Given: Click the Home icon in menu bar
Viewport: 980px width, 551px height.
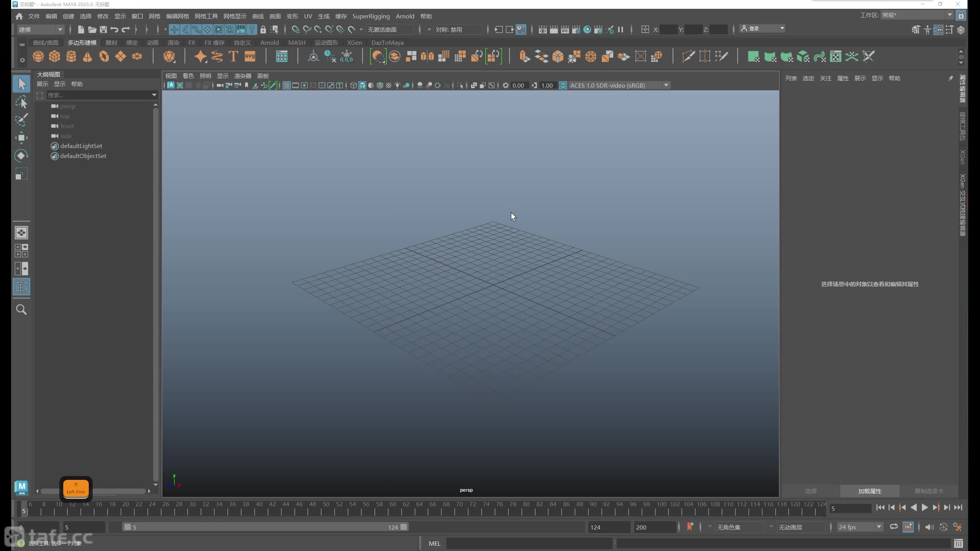Looking at the screenshot, I should coord(19,16).
